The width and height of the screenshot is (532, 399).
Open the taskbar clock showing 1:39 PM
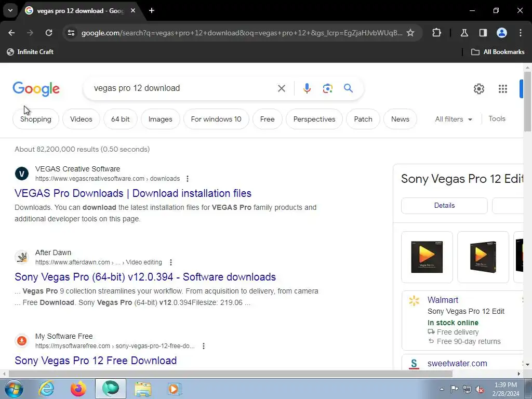506,389
